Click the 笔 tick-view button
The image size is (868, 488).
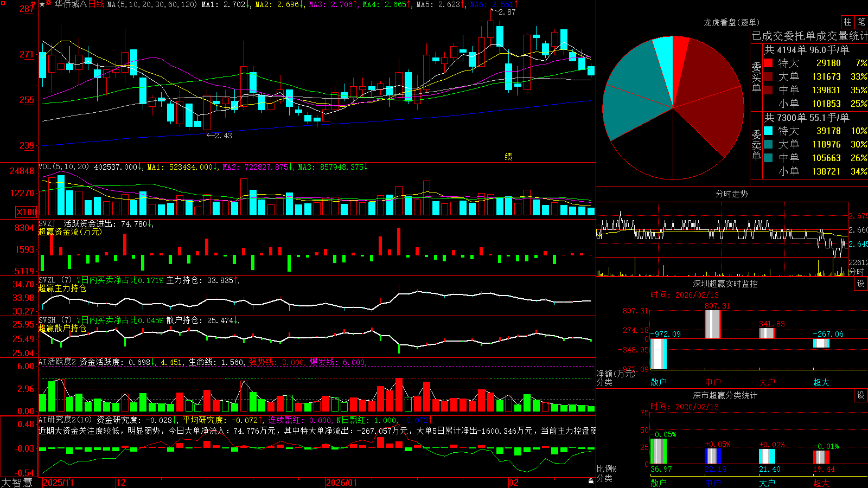(x=861, y=22)
